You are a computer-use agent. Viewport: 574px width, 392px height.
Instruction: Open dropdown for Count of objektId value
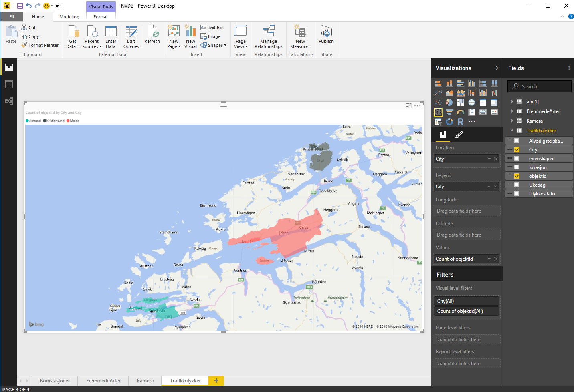click(x=489, y=259)
